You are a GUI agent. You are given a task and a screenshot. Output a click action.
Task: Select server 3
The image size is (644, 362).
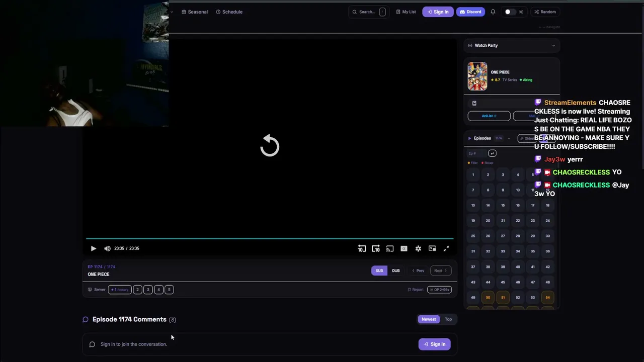(148, 290)
